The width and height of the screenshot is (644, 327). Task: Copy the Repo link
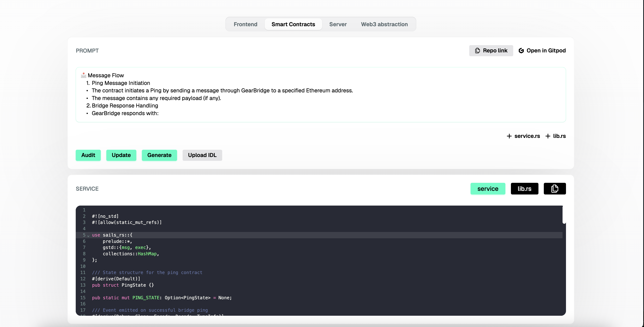491,50
